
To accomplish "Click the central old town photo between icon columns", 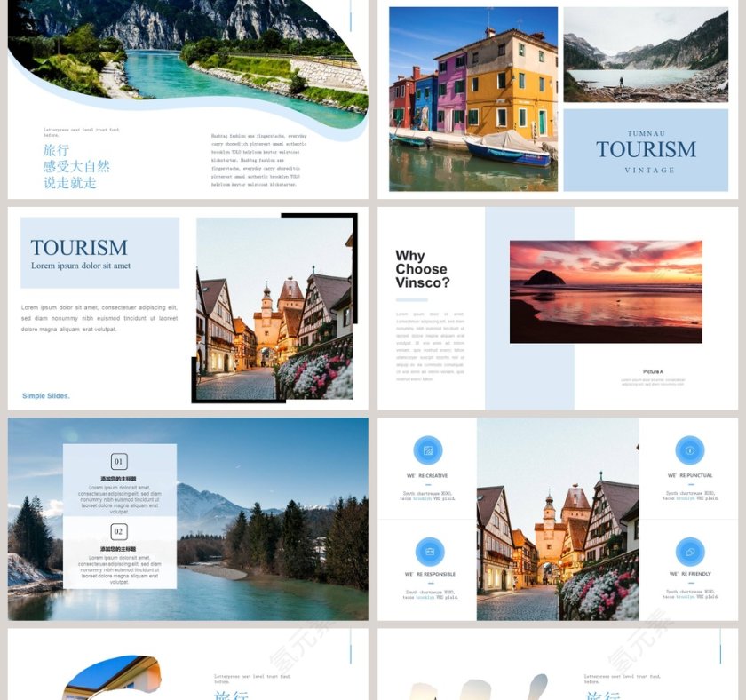I will 557,520.
